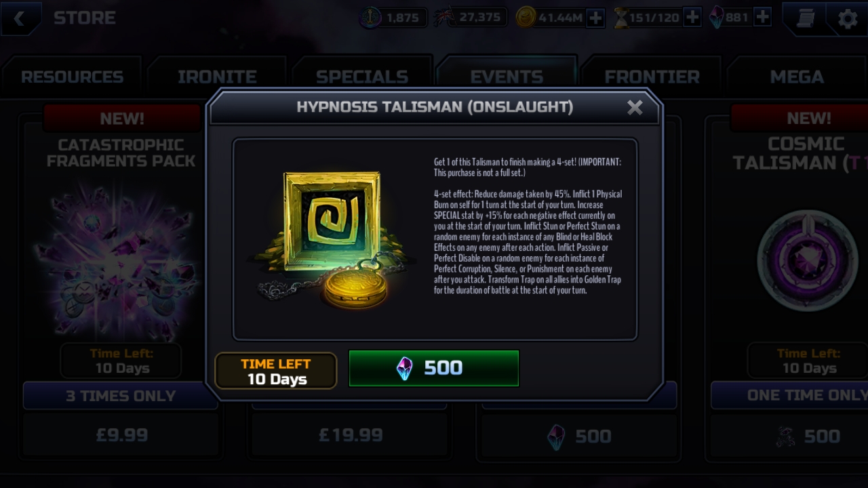Purchase the pack priced £9.99
Screen dimensions: 868x488
122,435
